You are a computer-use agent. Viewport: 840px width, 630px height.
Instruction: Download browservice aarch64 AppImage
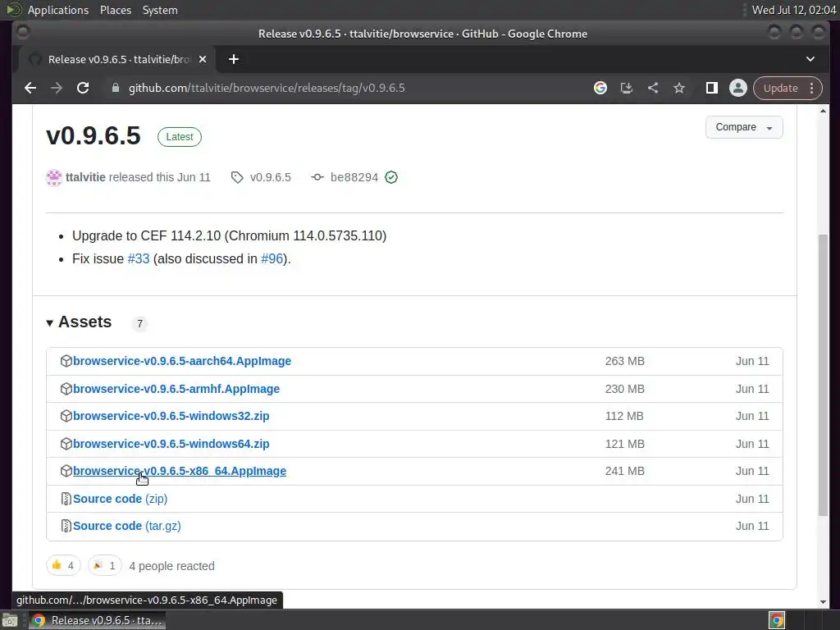click(182, 361)
